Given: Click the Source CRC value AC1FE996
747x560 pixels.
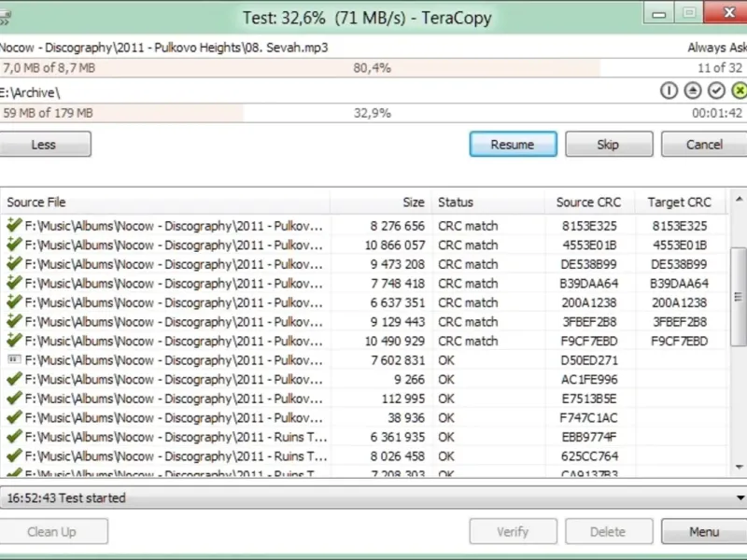Looking at the screenshot, I should click(x=589, y=380).
